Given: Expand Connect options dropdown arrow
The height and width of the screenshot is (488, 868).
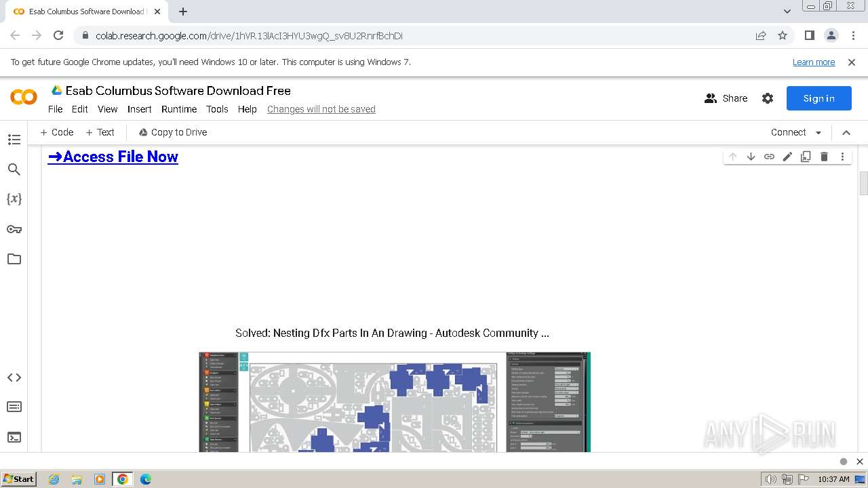Looking at the screenshot, I should [x=818, y=133].
